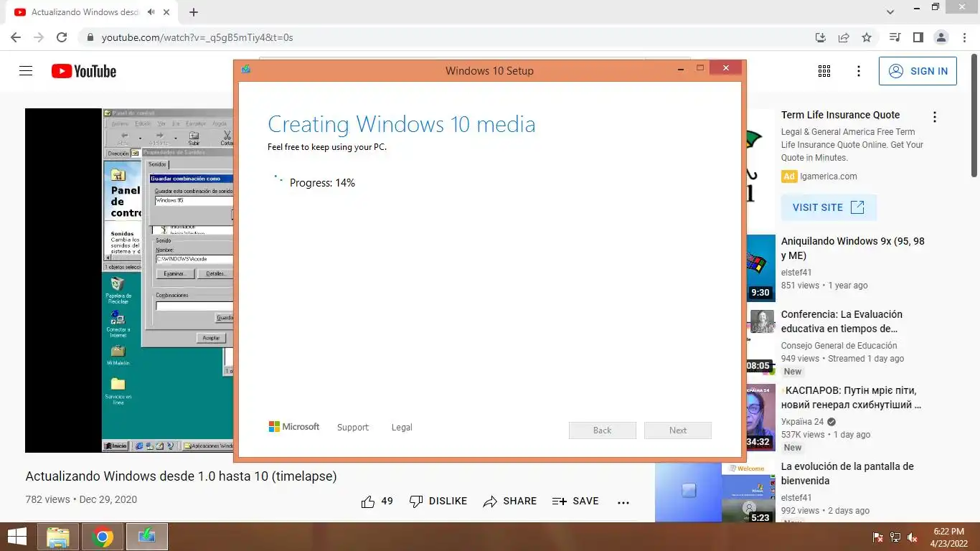Click Consejo General de Educación channel
This screenshot has height=551, width=980.
click(839, 346)
